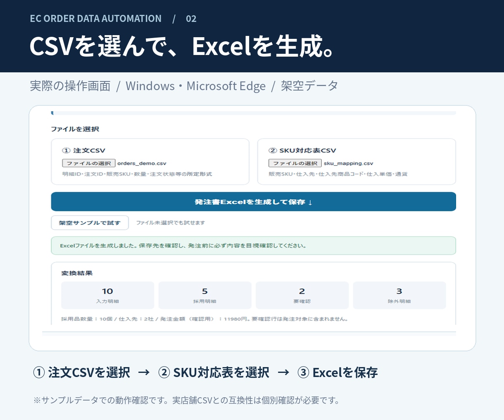
Task: Click ファイル未選択でも試せます hint text
Action: [170, 223]
